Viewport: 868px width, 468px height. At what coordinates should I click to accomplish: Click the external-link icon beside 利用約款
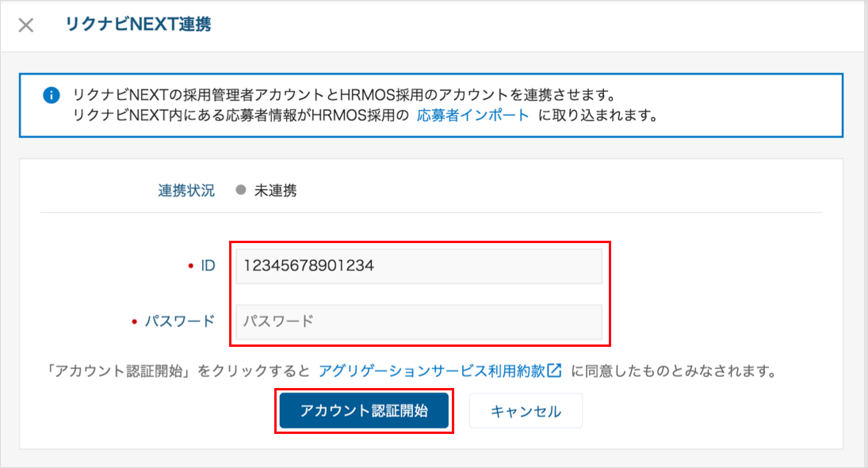click(554, 371)
